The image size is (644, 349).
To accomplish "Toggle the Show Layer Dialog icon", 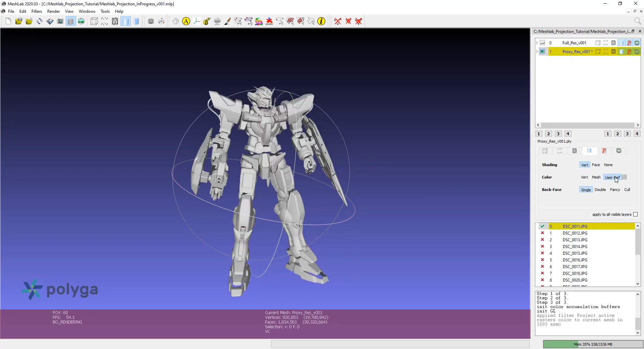I will pyautogui.click(x=71, y=21).
